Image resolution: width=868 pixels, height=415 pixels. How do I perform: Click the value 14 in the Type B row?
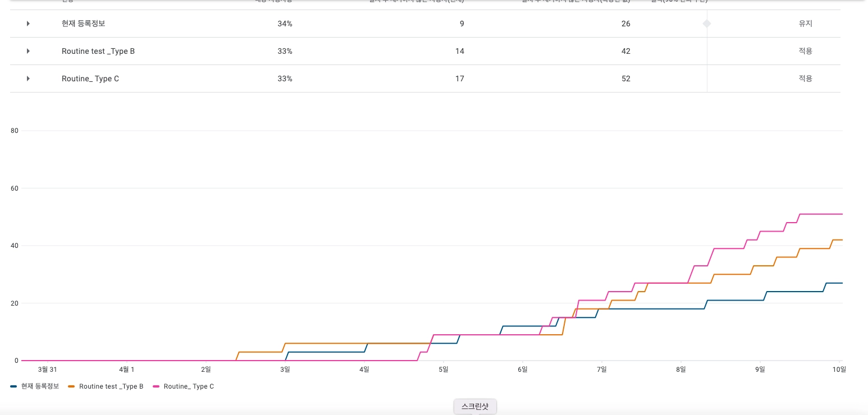click(x=459, y=51)
